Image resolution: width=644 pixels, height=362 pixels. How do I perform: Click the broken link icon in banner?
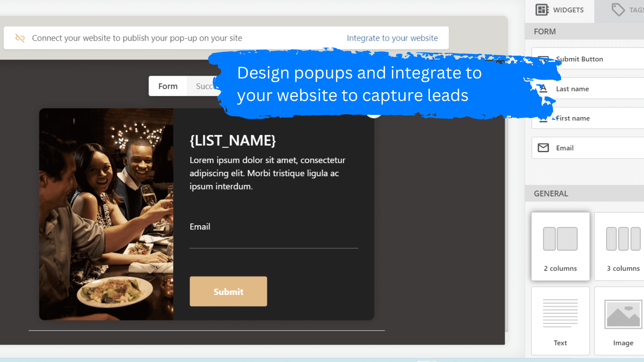[20, 38]
